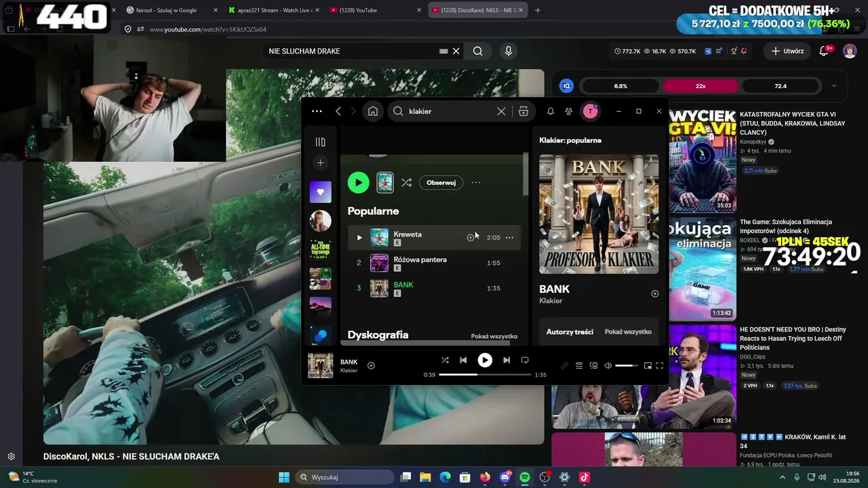Screen dimensions: 868x488
Task: Toggle shuffle on the Klakier artist page
Action: [406, 182]
